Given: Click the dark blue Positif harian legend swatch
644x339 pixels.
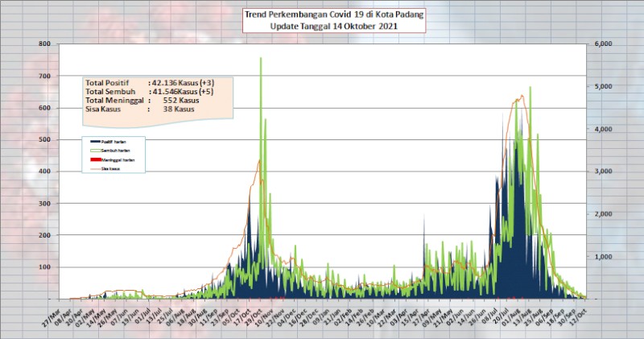Looking at the screenshot, I should [95, 142].
